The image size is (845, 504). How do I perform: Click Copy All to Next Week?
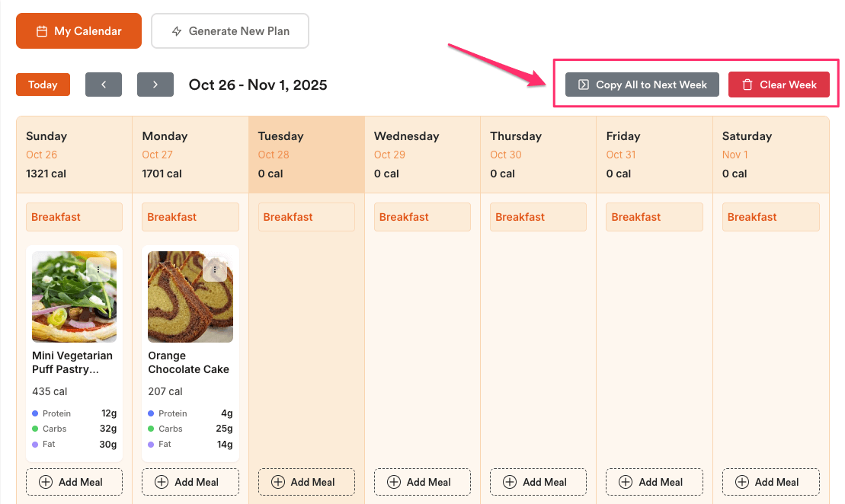642,85
